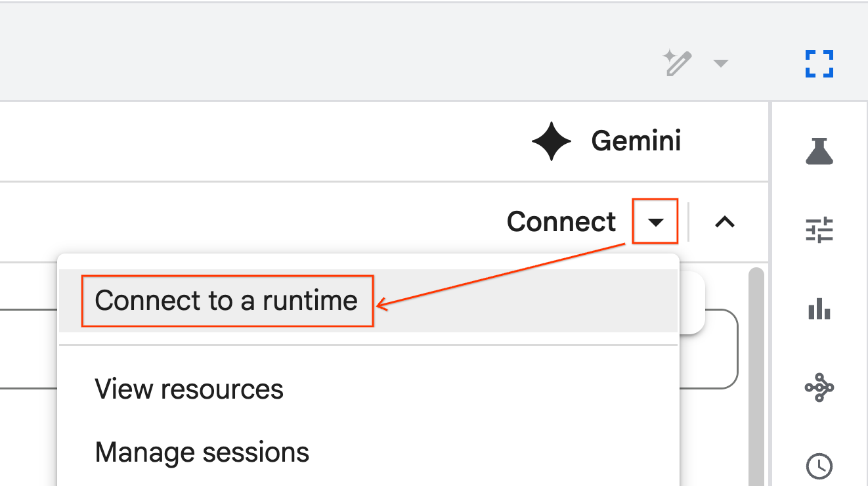
Task: Click the connected nodes graph icon
Action: (819, 387)
